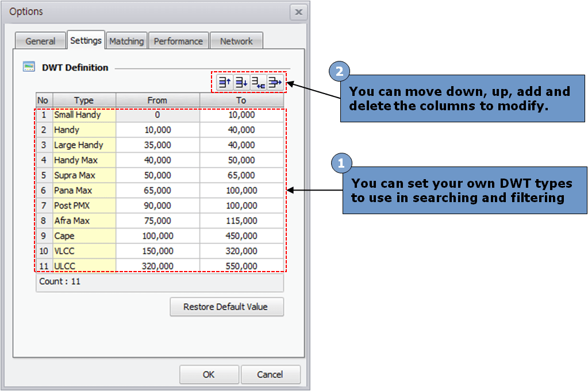The width and height of the screenshot is (588, 391).
Task: Cancel the Options dialog
Action: (x=270, y=374)
